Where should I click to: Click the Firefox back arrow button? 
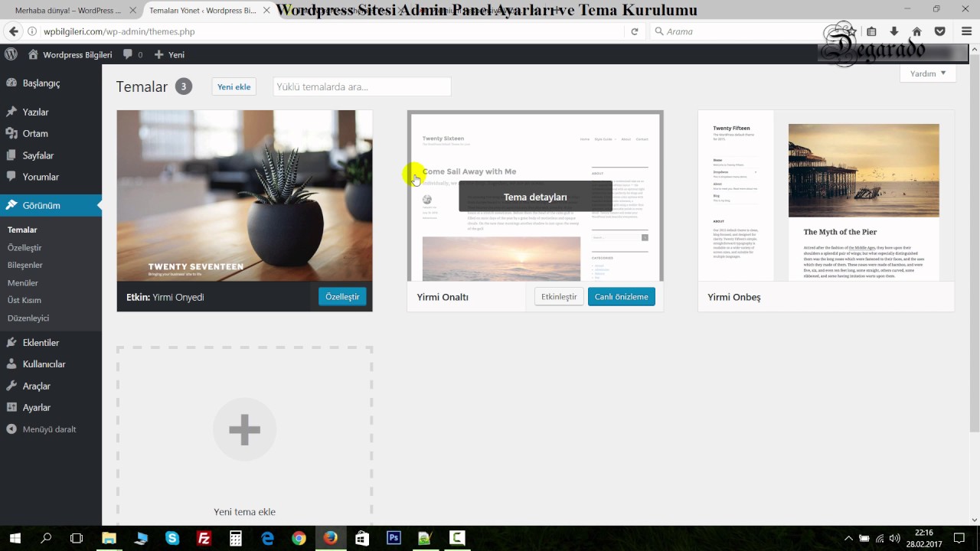pyautogui.click(x=13, y=31)
